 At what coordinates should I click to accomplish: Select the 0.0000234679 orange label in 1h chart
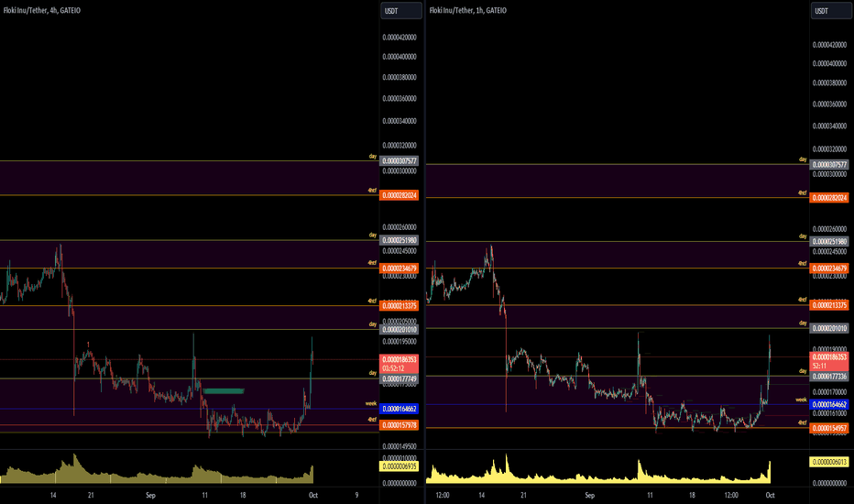[829, 268]
